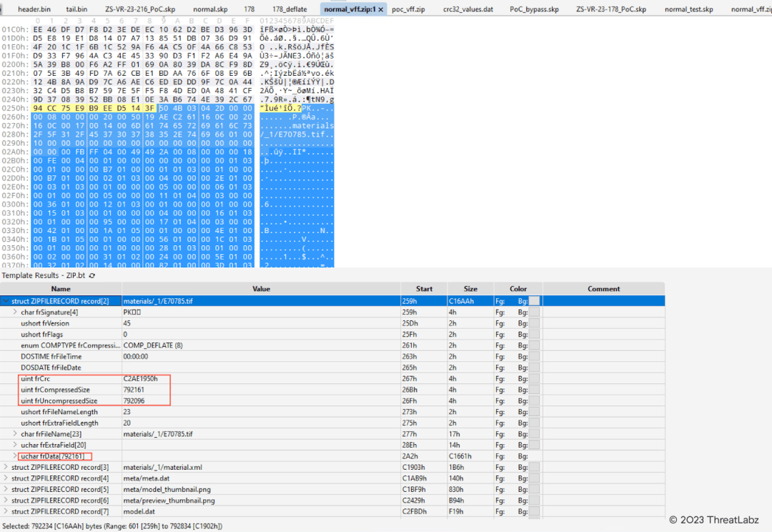
Task: Expand the frExtraField[20] entry
Action: (x=16, y=445)
